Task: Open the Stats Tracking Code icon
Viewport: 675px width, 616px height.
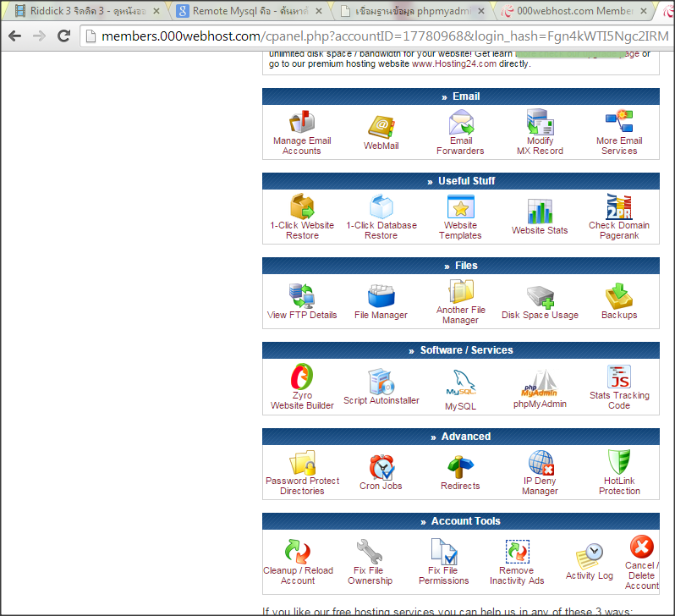Action: coord(619,377)
